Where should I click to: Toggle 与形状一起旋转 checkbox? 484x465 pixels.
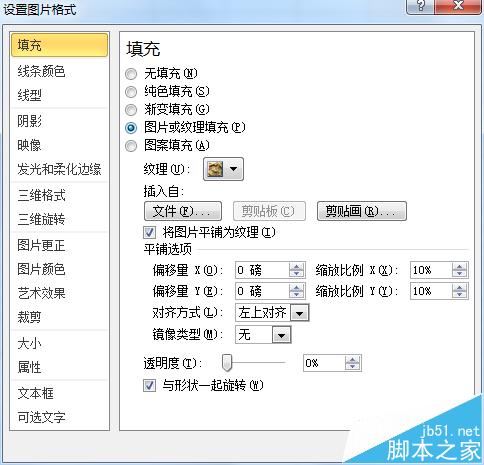149,386
